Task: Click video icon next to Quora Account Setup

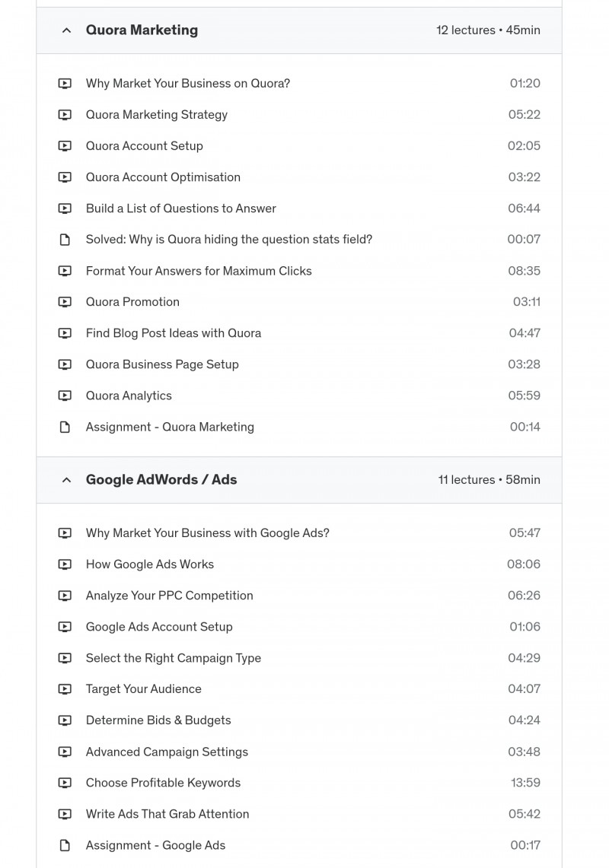Action: (x=65, y=146)
